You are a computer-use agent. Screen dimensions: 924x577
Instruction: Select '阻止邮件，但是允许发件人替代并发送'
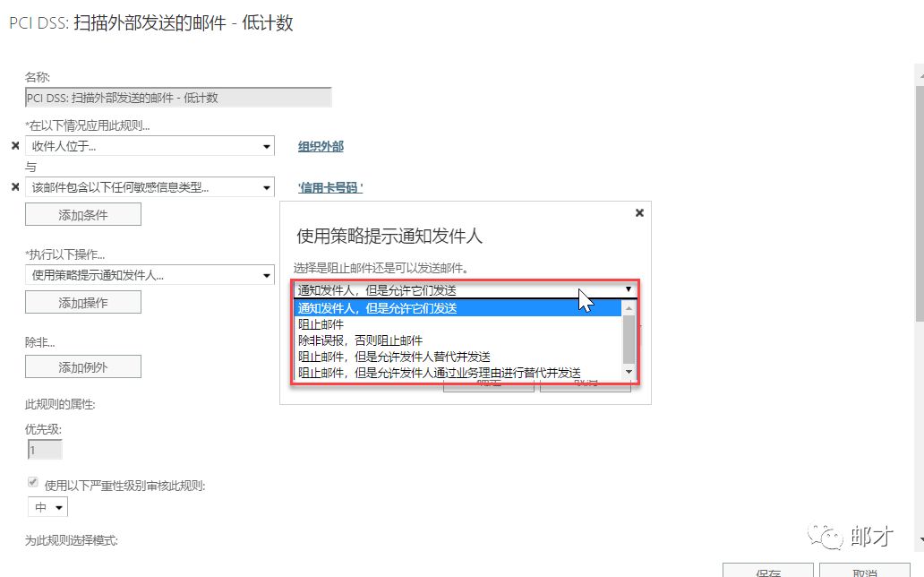tap(394, 357)
